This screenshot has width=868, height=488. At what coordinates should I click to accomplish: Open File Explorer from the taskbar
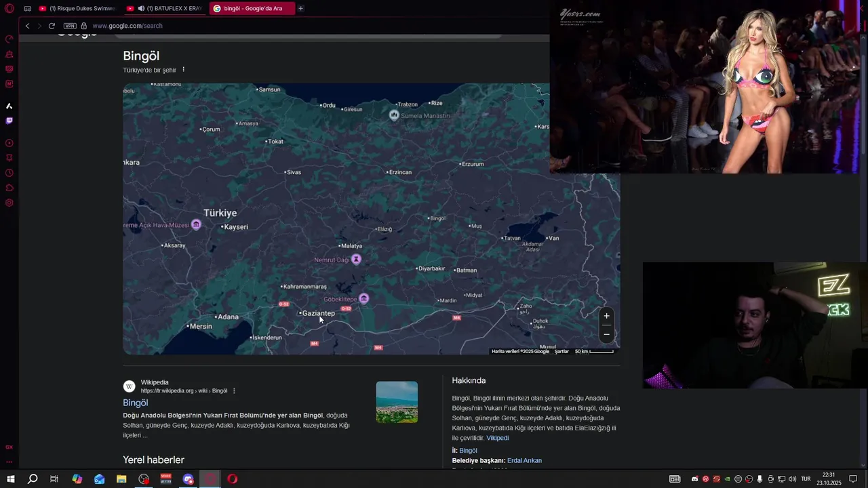(121, 479)
